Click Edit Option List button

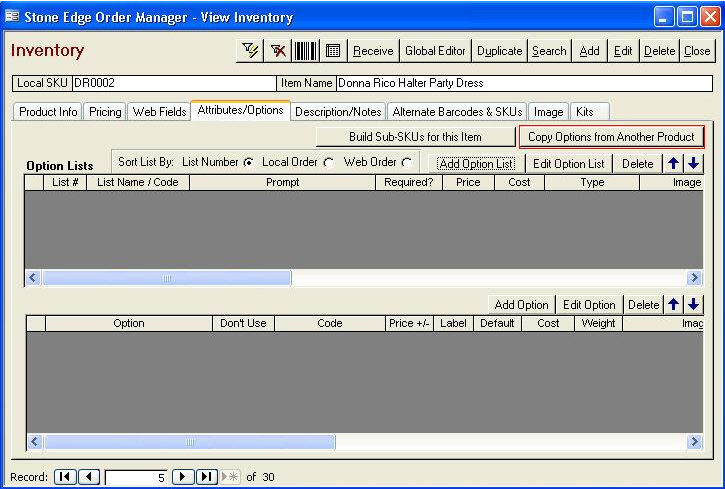(568, 164)
